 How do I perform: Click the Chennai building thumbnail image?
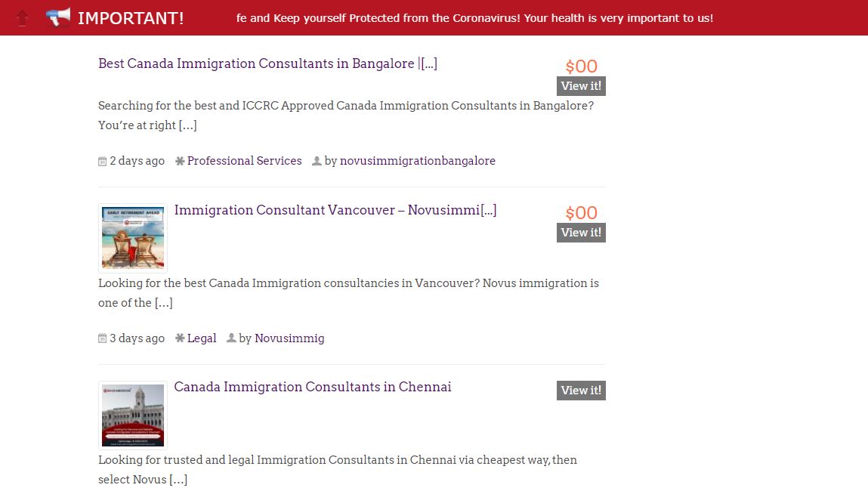click(133, 415)
